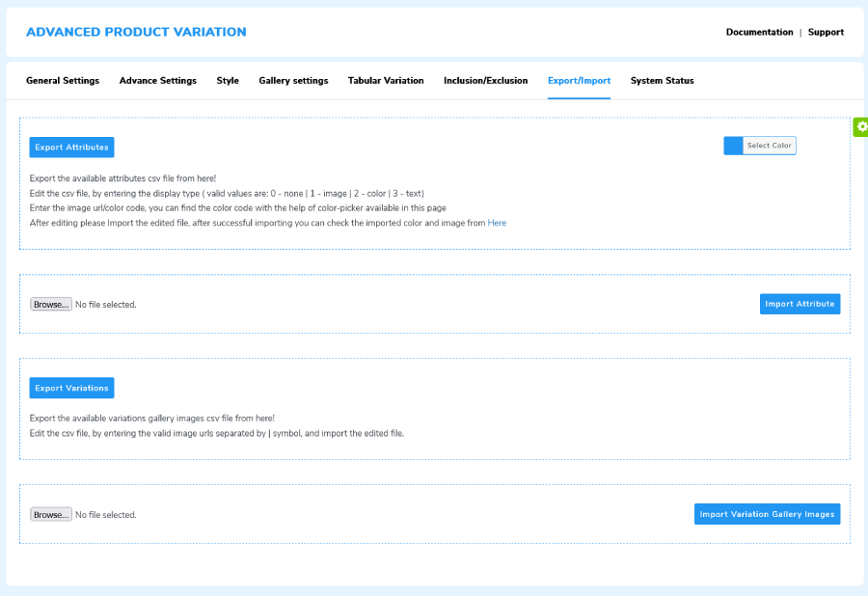868x596 pixels.
Task: Switch to the Advance Settings tab
Action: [158, 80]
